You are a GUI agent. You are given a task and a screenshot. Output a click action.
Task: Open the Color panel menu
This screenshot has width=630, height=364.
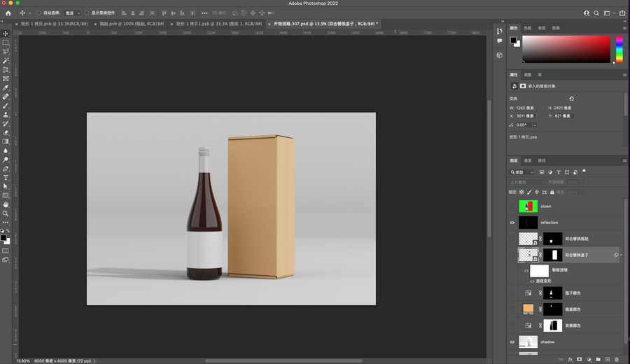click(624, 28)
